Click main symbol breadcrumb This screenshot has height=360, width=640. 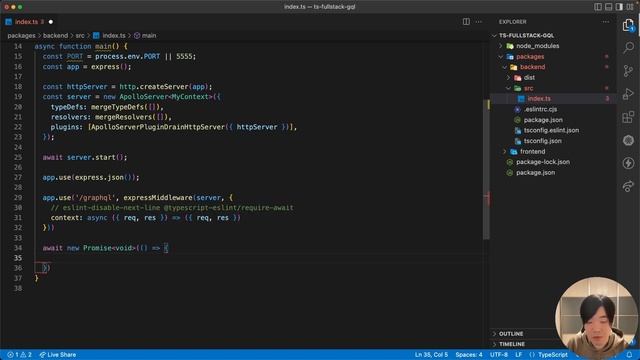coord(145,36)
